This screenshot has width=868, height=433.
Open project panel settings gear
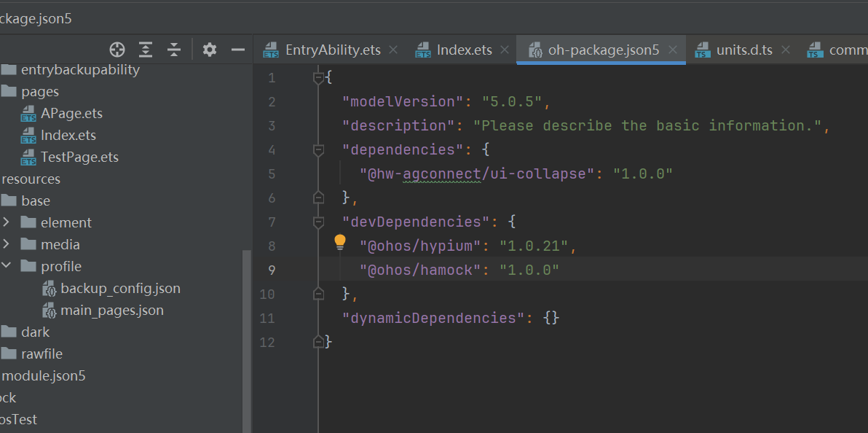[209, 50]
